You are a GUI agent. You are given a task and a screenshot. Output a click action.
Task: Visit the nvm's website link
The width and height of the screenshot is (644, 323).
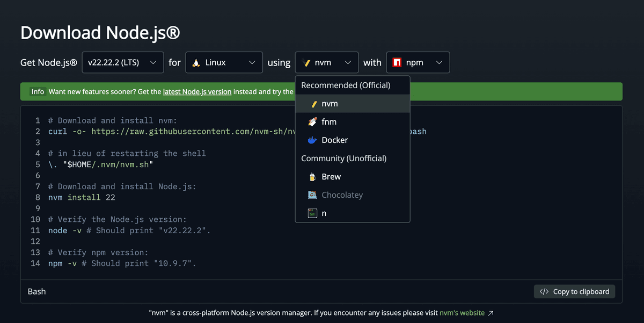click(462, 313)
